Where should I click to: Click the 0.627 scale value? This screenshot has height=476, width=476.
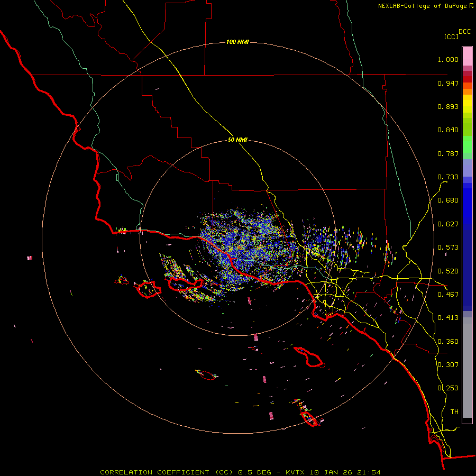coord(448,224)
